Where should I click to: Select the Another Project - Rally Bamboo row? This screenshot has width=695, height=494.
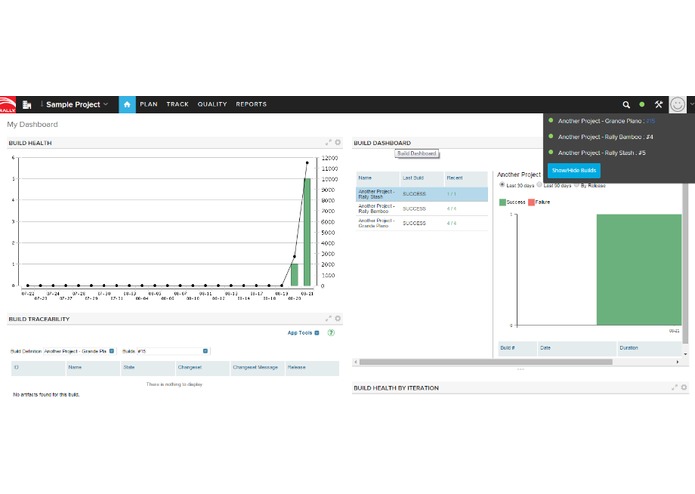click(x=422, y=209)
